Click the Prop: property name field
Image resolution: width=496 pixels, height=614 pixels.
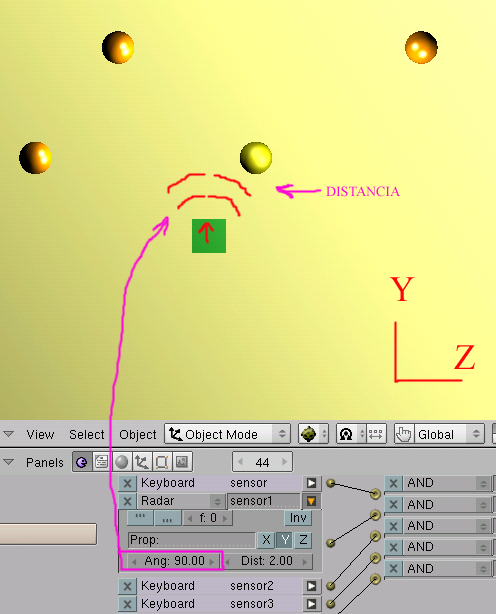point(192,540)
